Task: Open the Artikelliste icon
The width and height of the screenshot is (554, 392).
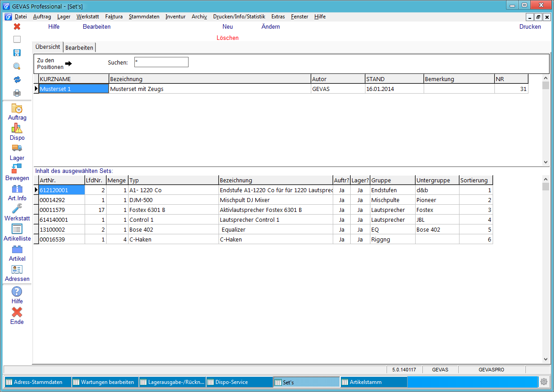Action: coord(17,229)
